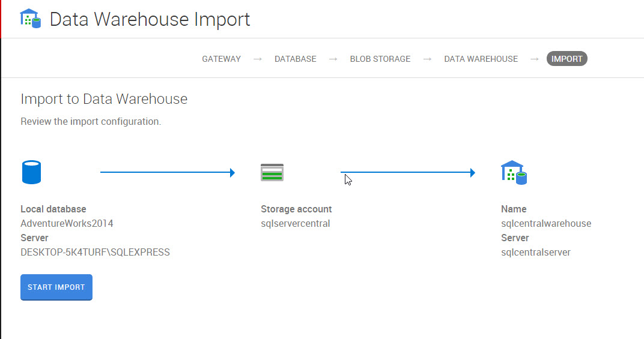Select the highlighted IMPORT step
Viewport: 644px width, 339px height.
tap(567, 59)
